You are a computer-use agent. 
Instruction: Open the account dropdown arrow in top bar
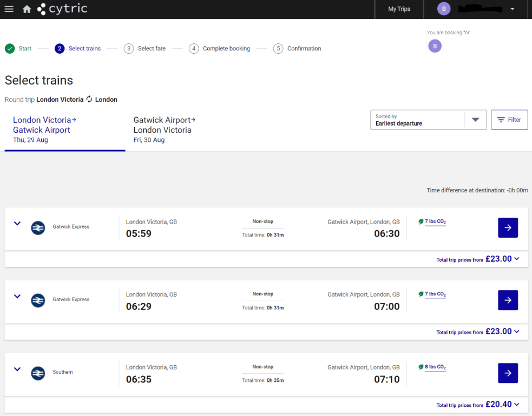tap(512, 9)
